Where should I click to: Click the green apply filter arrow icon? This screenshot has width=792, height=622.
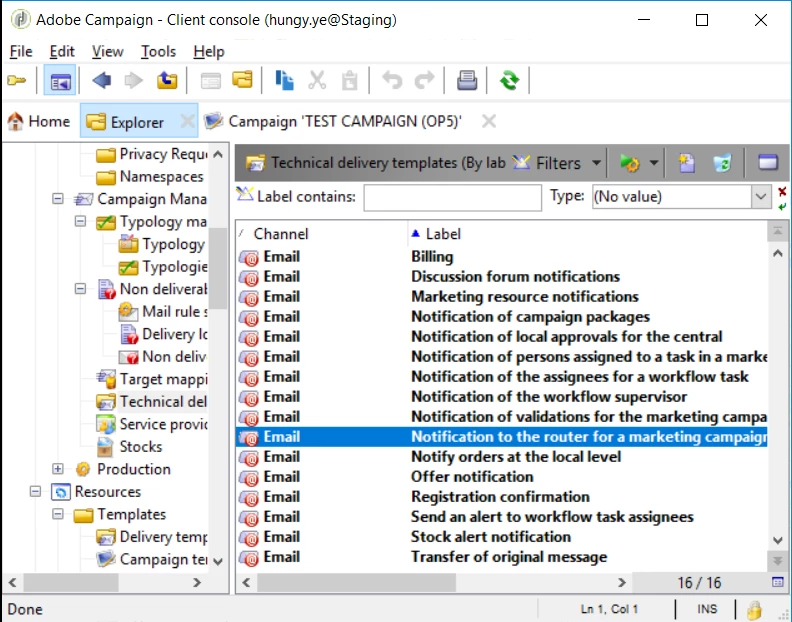782,206
